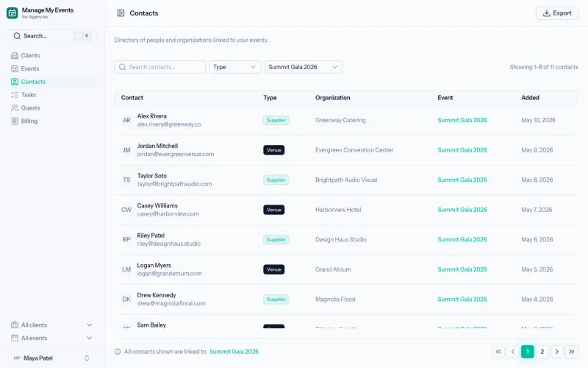Click the Contact column header

(x=132, y=98)
